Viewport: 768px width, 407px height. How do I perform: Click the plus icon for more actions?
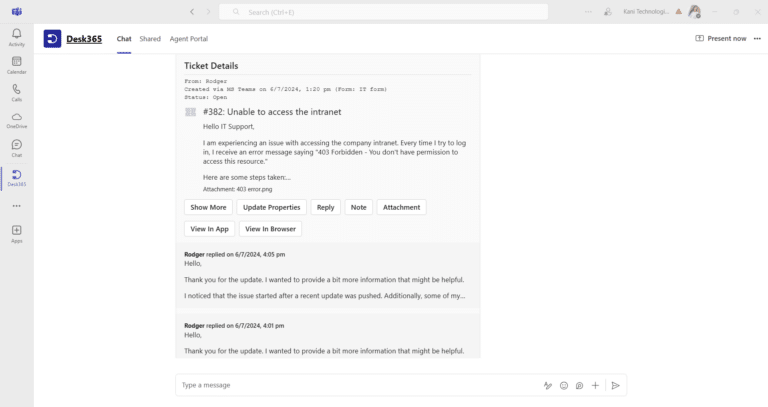[595, 385]
